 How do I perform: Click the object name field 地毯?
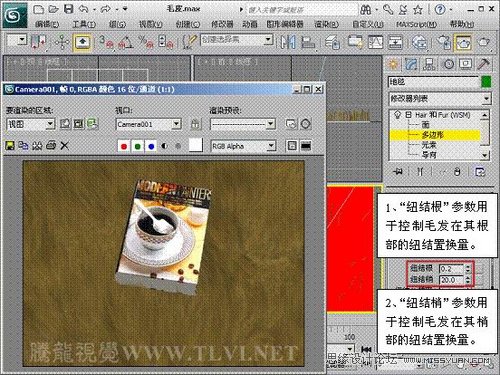click(433, 82)
